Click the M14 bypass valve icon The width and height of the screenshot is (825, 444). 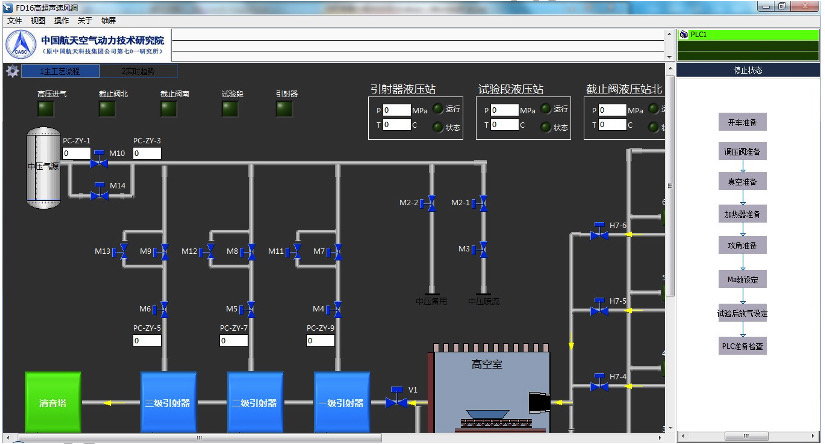pos(99,190)
